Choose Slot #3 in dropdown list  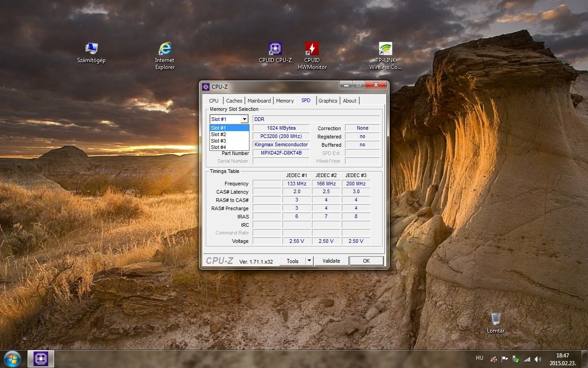[x=229, y=141]
